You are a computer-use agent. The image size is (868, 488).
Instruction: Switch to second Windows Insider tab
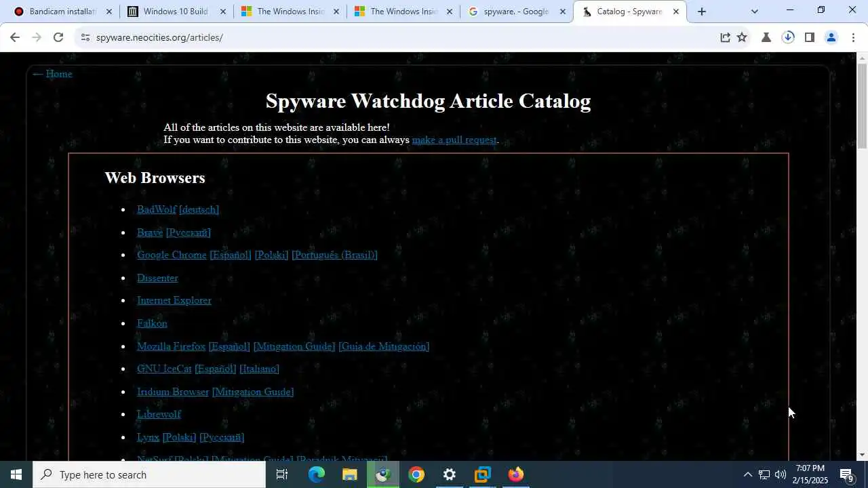tap(403, 12)
